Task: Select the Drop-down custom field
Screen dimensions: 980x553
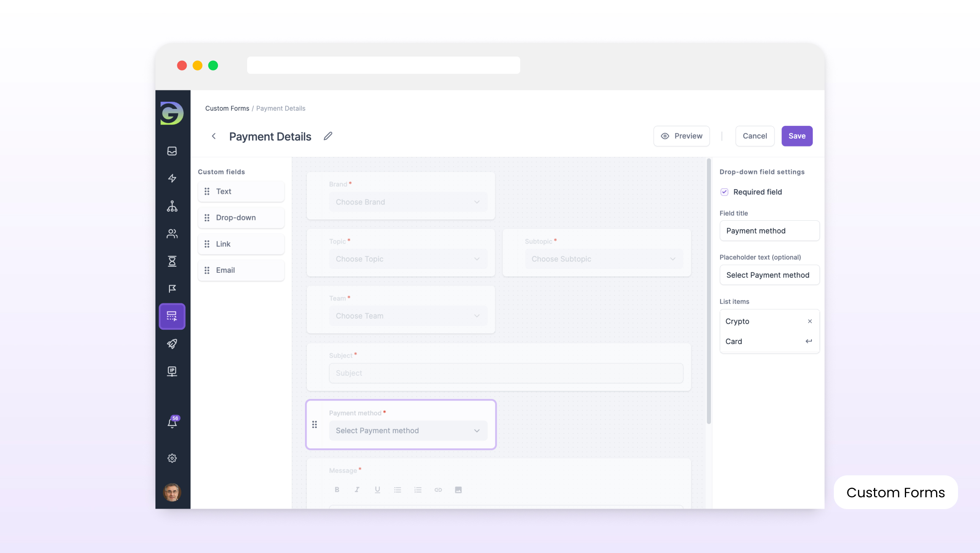Action: (241, 217)
